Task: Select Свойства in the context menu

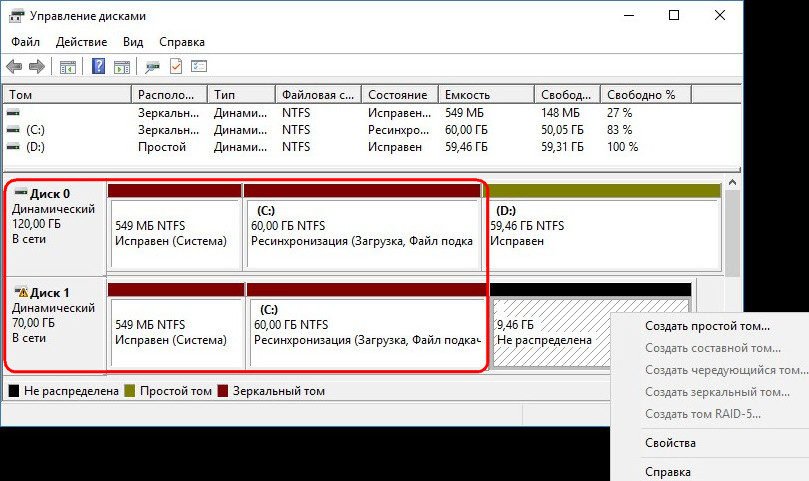Action: click(x=672, y=443)
